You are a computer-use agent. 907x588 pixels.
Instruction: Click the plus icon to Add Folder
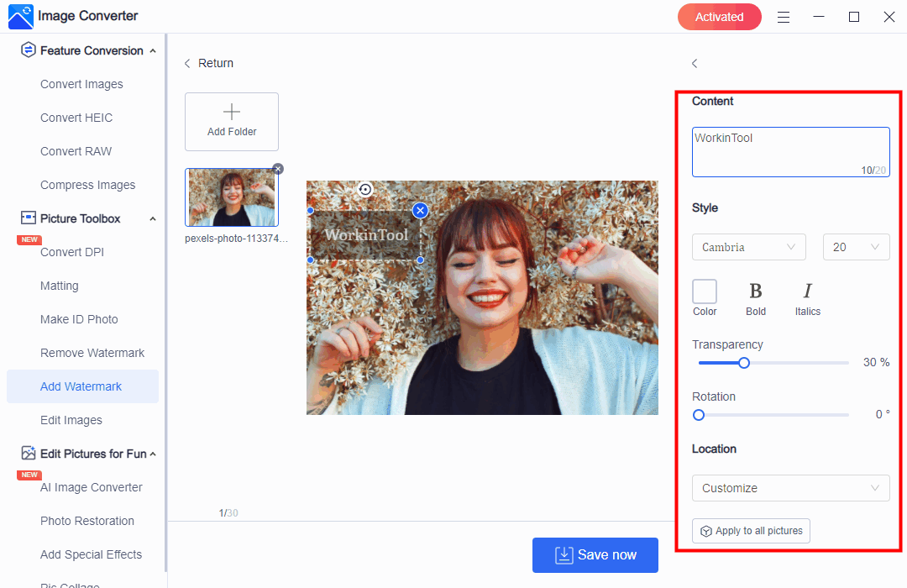point(232,113)
